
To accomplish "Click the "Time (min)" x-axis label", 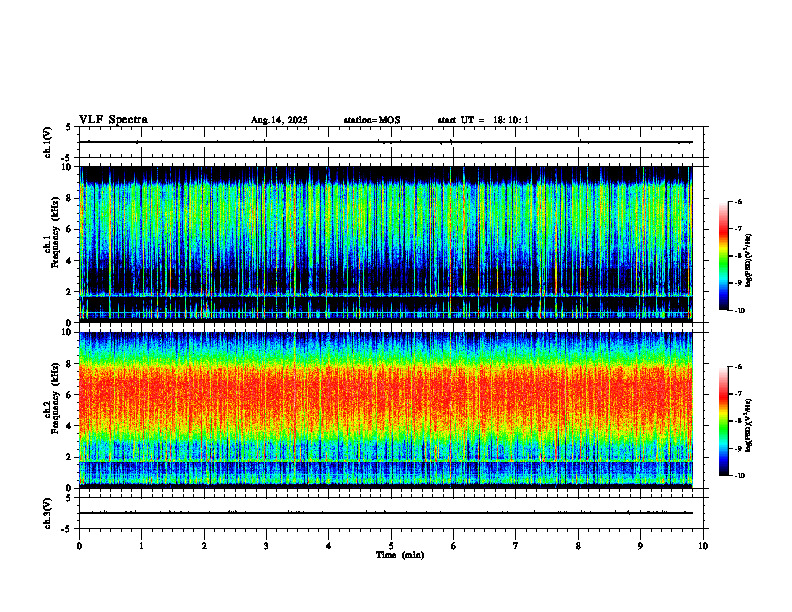I will point(400,555).
